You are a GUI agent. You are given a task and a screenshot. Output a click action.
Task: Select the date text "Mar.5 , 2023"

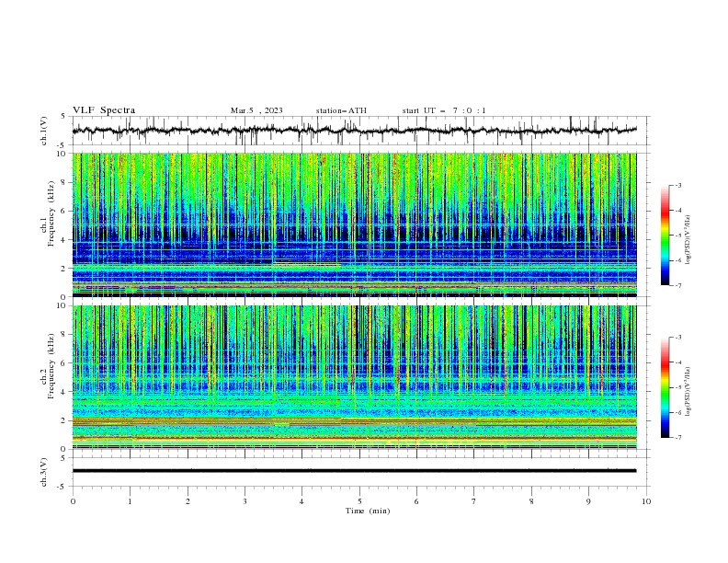coord(256,110)
